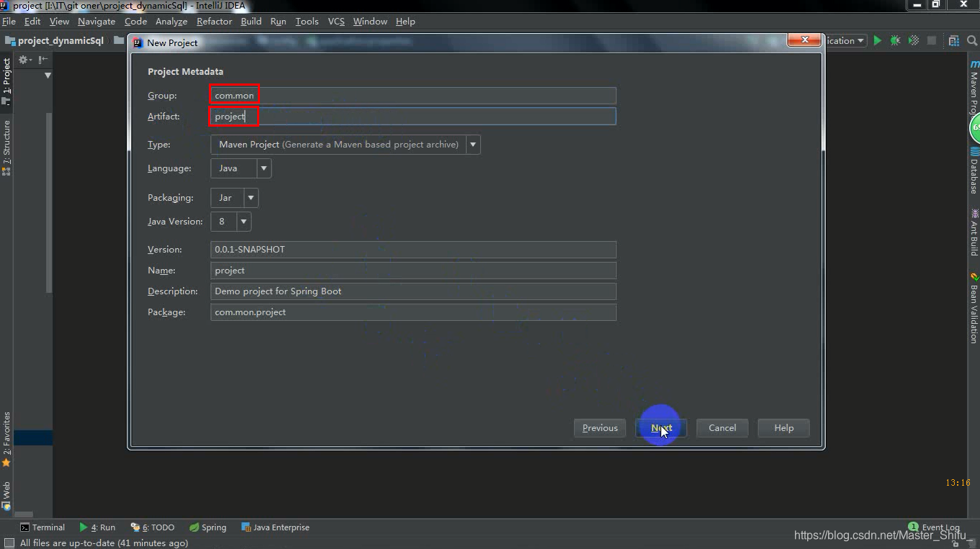Open the tool window quick-access icon in status bar
This screenshot has width=980, height=549.
coord(9,543)
